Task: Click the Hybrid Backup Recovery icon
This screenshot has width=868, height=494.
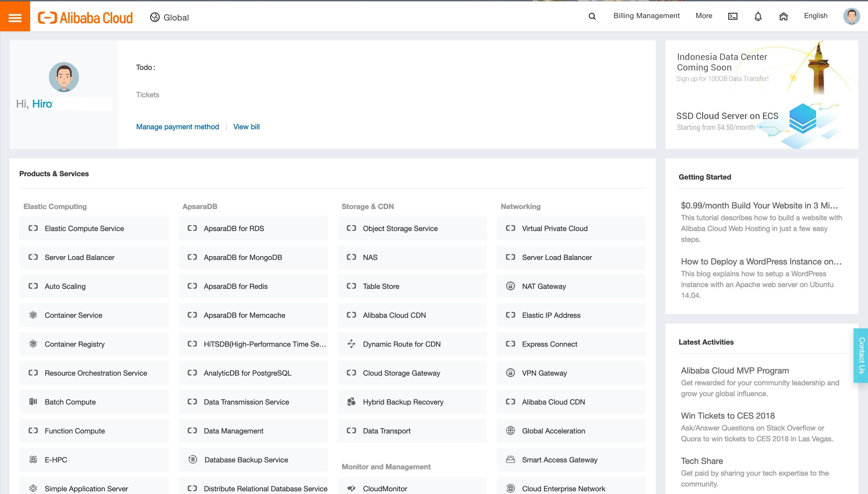Action: (351, 402)
